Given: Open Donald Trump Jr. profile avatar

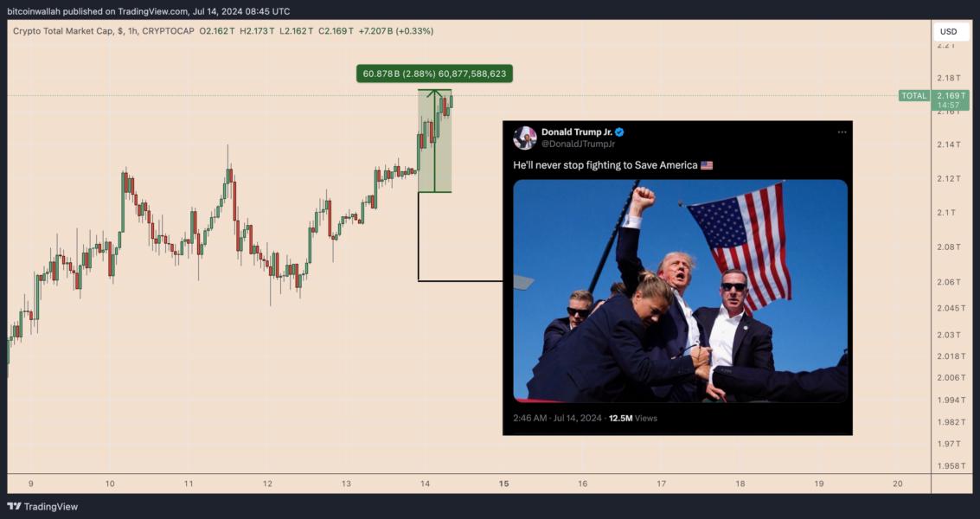Looking at the screenshot, I should point(524,138).
